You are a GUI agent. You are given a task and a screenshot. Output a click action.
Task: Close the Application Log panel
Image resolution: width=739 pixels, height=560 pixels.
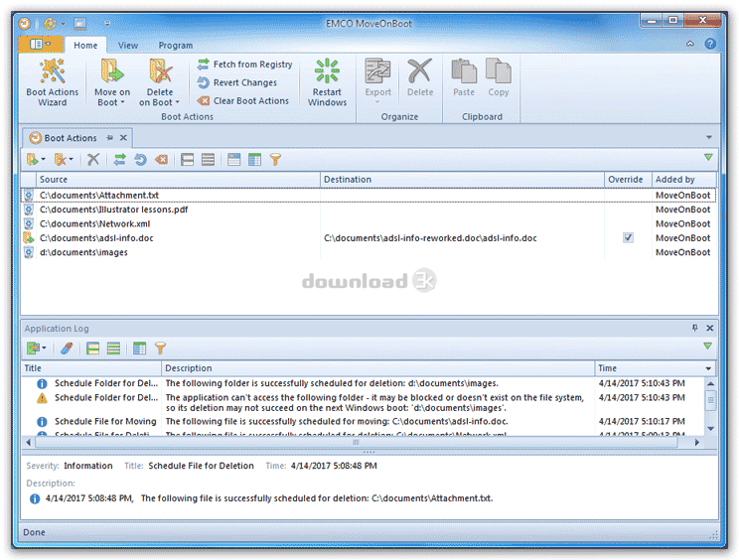coord(710,328)
